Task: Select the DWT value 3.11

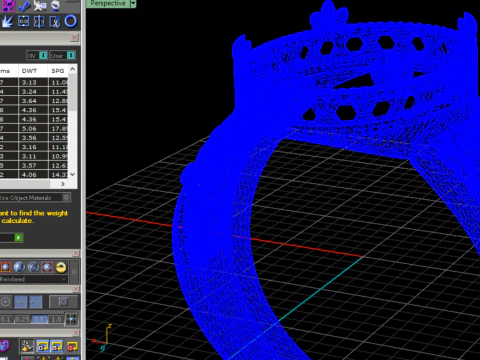Action: coord(29,156)
